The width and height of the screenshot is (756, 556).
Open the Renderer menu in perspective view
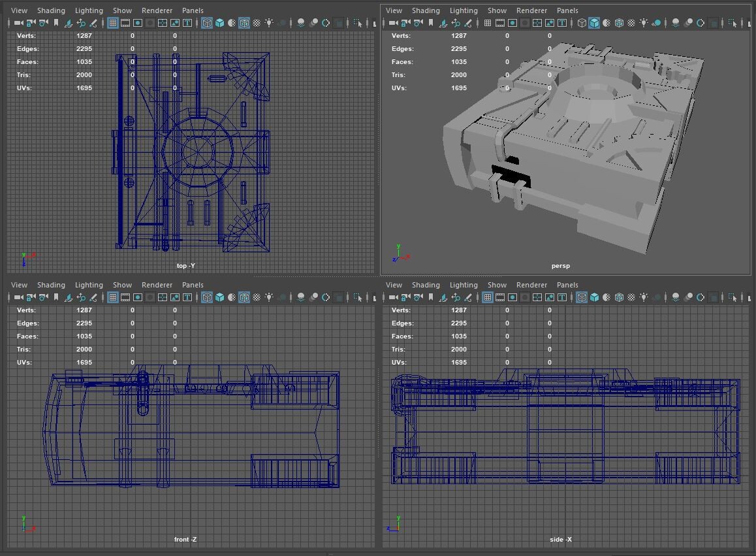pyautogui.click(x=532, y=10)
